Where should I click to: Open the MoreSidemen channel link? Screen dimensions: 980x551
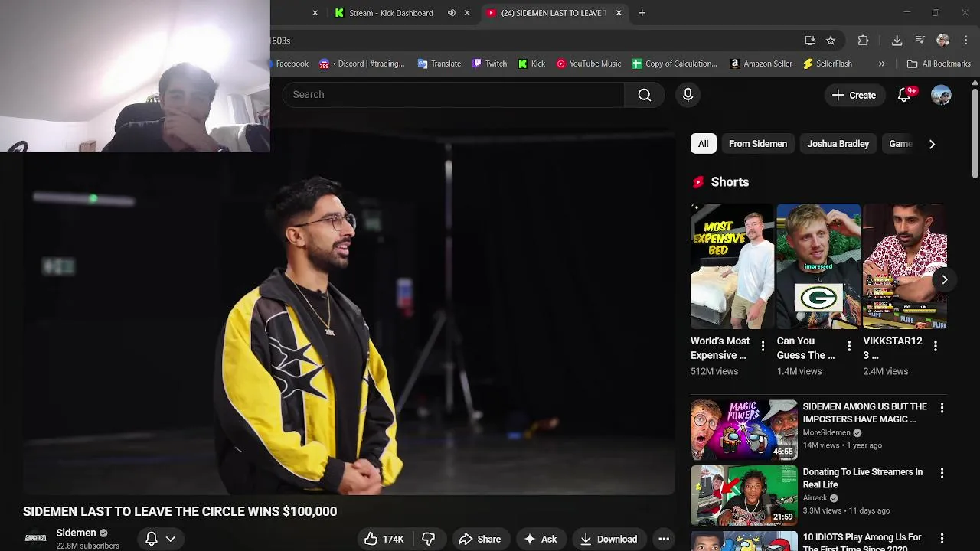(x=827, y=432)
